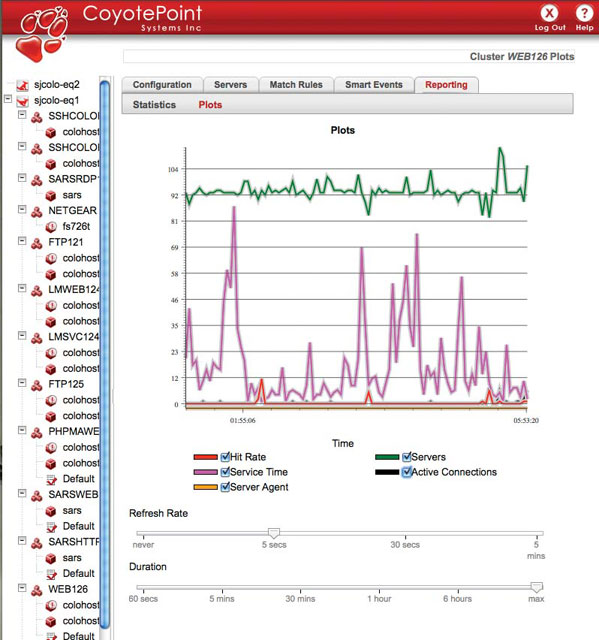
Task: Select the sjcolo-eq2 device icon
Action: pos(22,85)
